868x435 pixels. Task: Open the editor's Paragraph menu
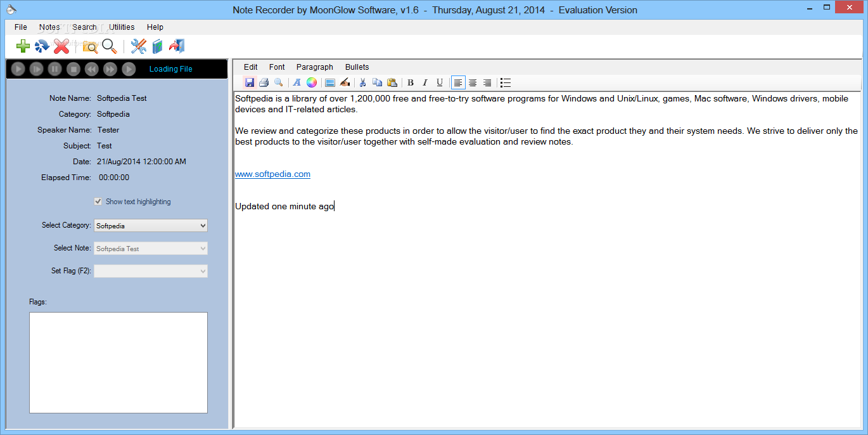[x=315, y=67]
